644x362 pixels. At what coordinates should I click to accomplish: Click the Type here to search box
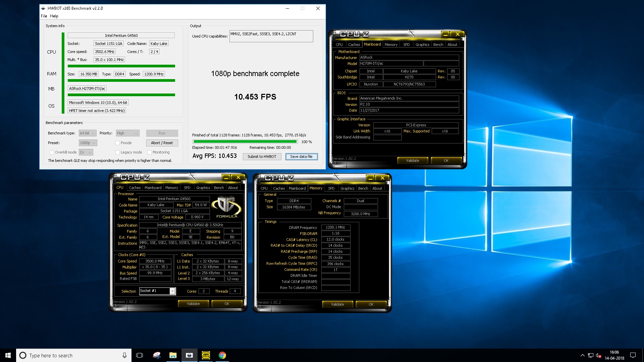[74, 355]
